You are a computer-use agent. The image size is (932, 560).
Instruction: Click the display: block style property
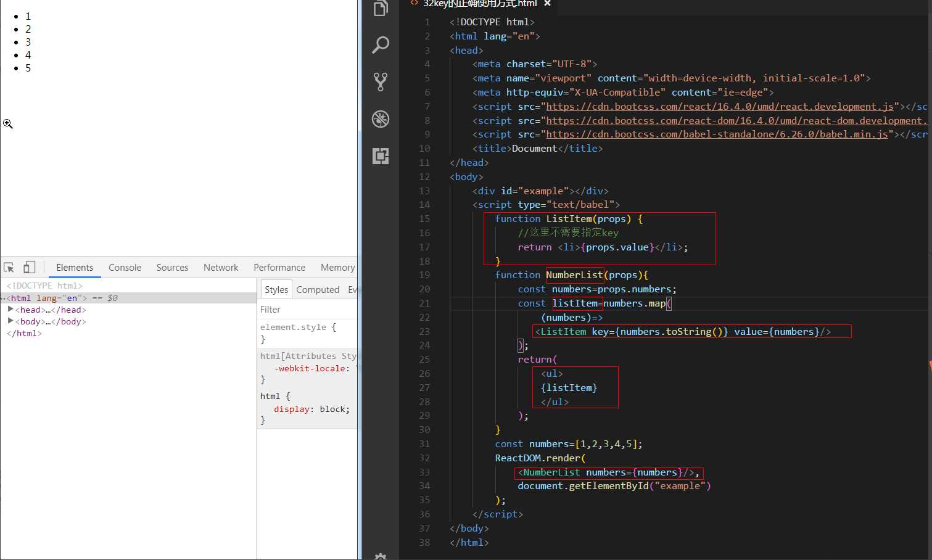pyautogui.click(x=312, y=409)
